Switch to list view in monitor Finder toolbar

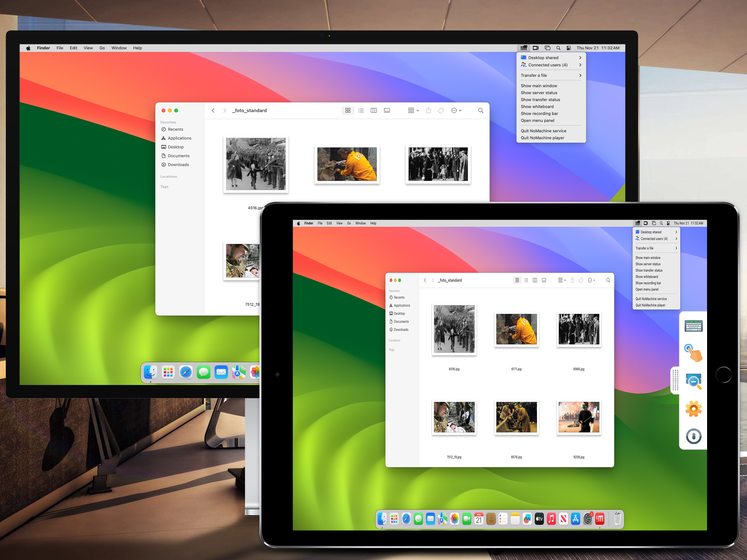click(x=361, y=110)
